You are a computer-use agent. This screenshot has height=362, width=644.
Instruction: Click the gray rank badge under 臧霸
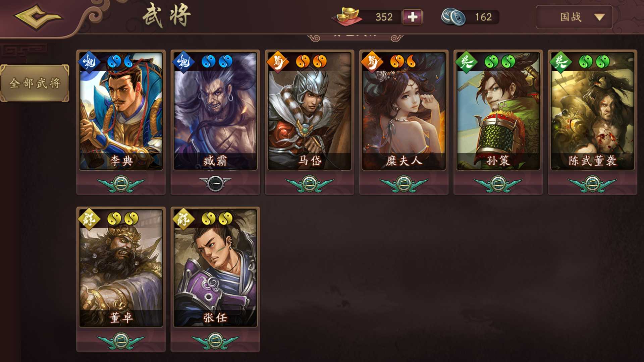click(x=215, y=183)
